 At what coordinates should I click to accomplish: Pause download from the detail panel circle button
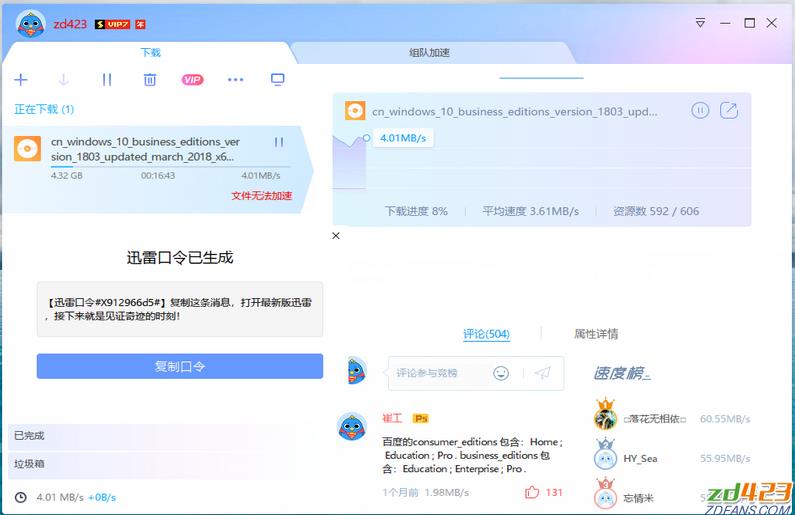pos(700,111)
